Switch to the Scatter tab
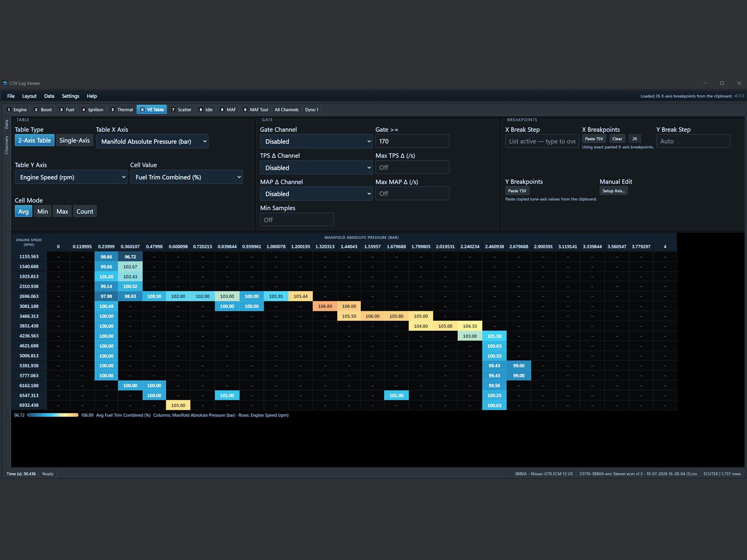This screenshot has height=560, width=747. (181, 110)
